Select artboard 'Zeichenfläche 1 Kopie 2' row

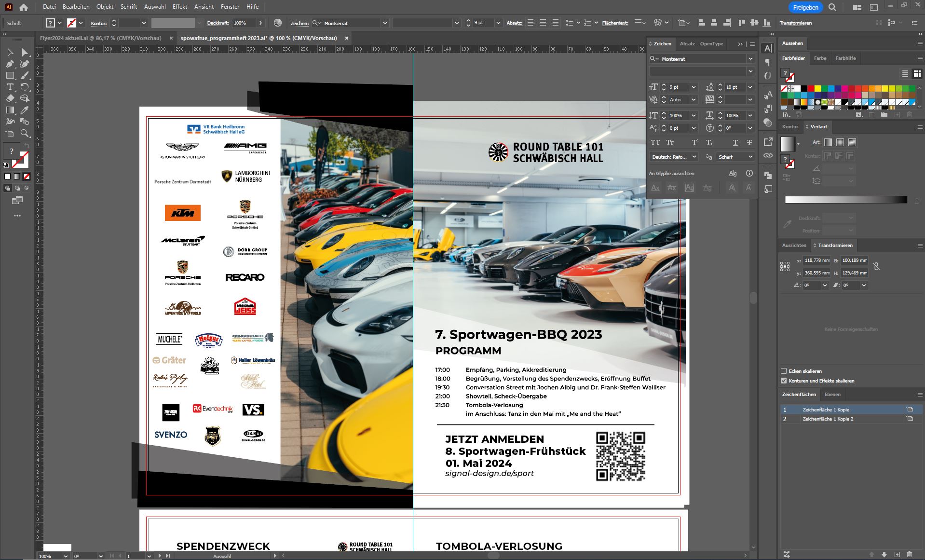[x=851, y=419]
